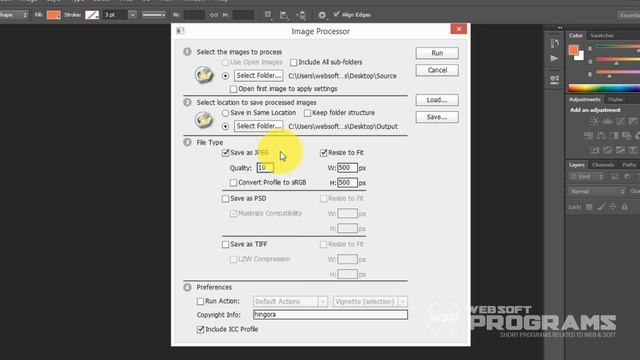Click the Save... button
This screenshot has width=640, height=360.
point(437,117)
